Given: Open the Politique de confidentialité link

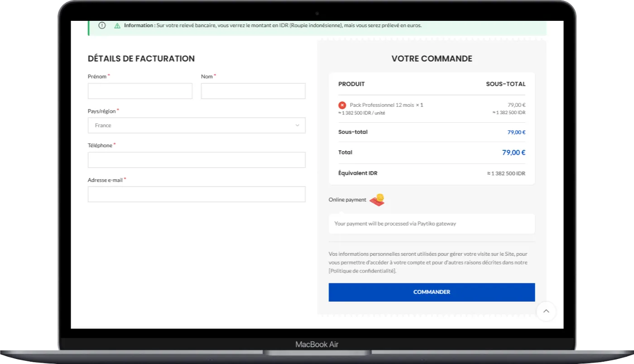Looking at the screenshot, I should tap(362, 271).
